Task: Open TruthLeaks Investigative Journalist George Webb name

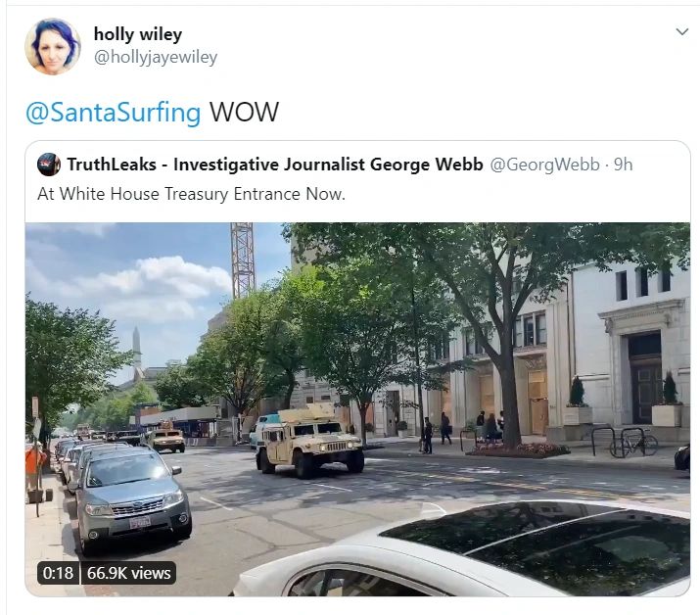Action: point(275,165)
